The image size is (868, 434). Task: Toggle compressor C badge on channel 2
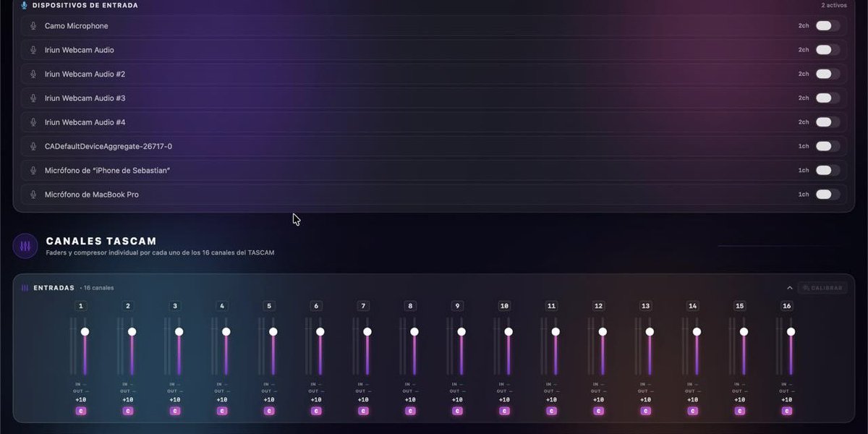(x=128, y=411)
